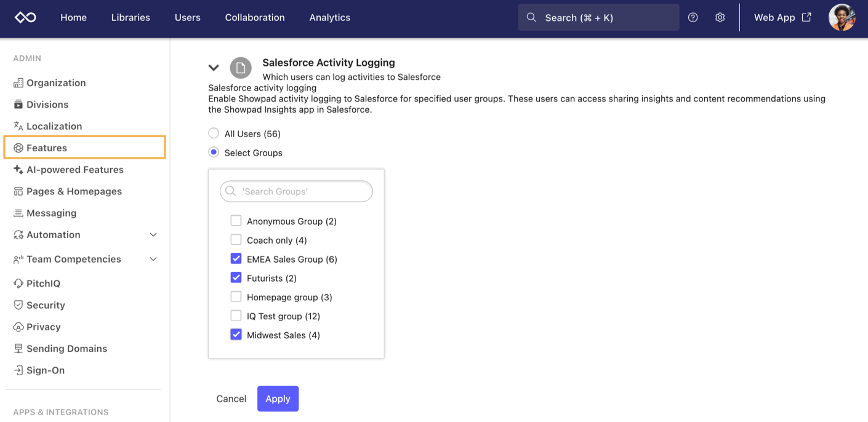The image size is (868, 422).
Task: Uncheck the Midwest Sales (4) checkbox
Action: click(x=236, y=335)
